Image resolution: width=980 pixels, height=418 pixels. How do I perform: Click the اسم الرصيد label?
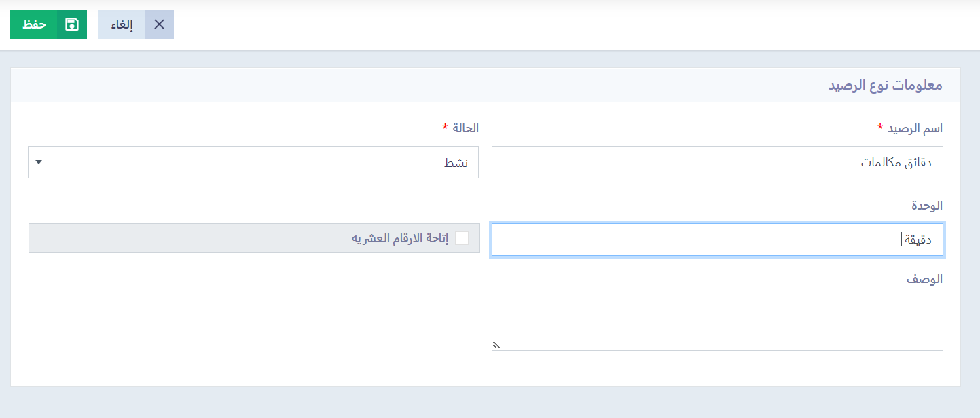pos(915,128)
